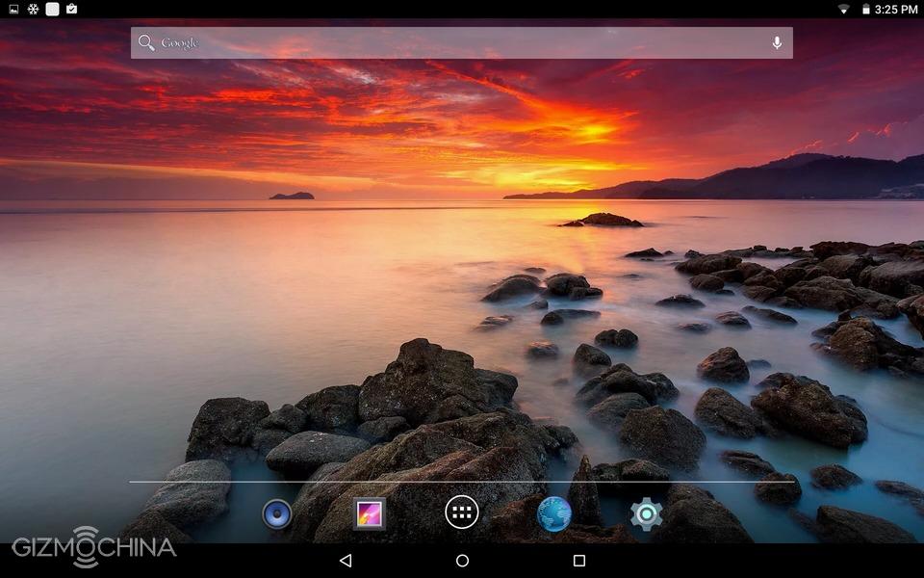Tap the white square notification icon

(x=52, y=10)
